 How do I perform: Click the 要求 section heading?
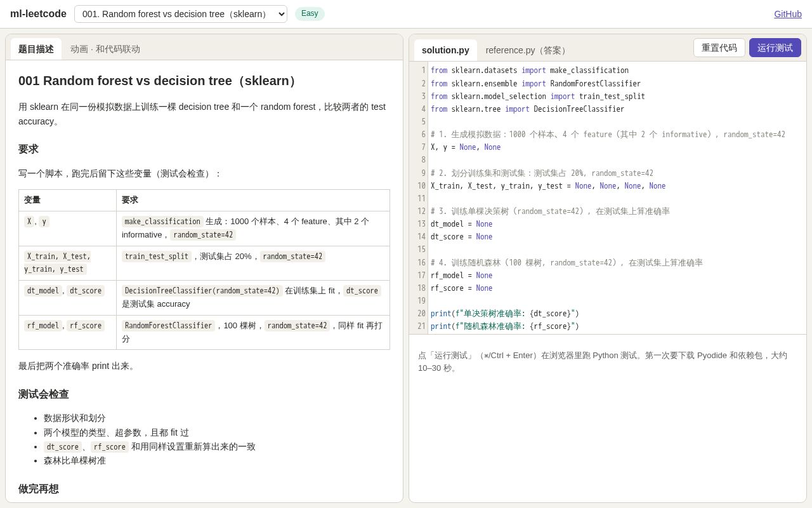pyautogui.click(x=29, y=149)
